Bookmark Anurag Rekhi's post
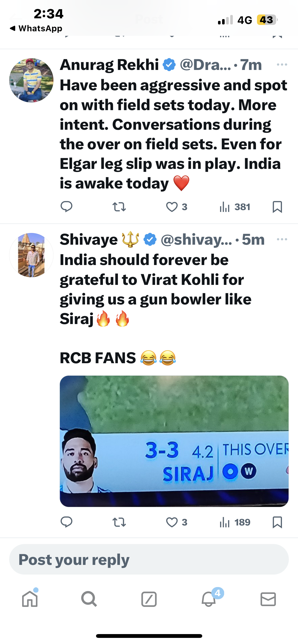 pyautogui.click(x=277, y=207)
